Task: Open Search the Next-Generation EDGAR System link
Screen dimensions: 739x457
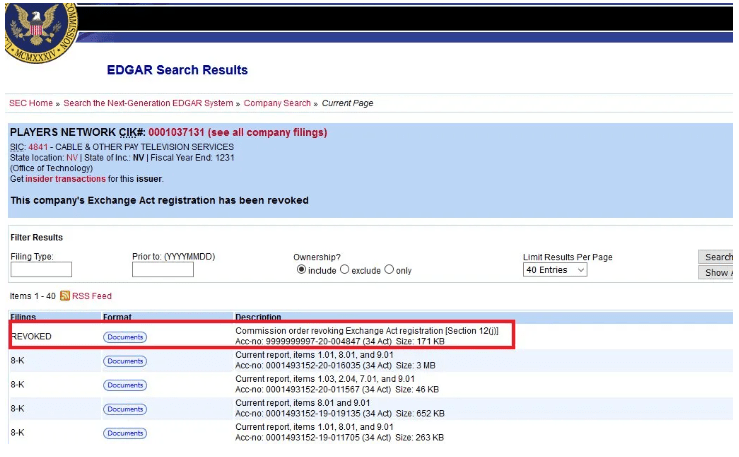Action: 149,103
